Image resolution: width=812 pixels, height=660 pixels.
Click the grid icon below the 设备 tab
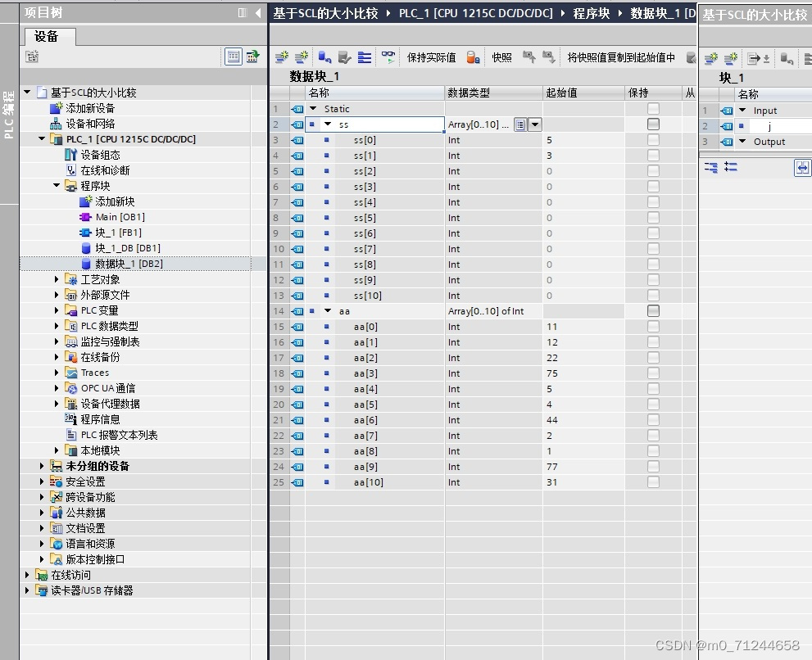coord(32,56)
